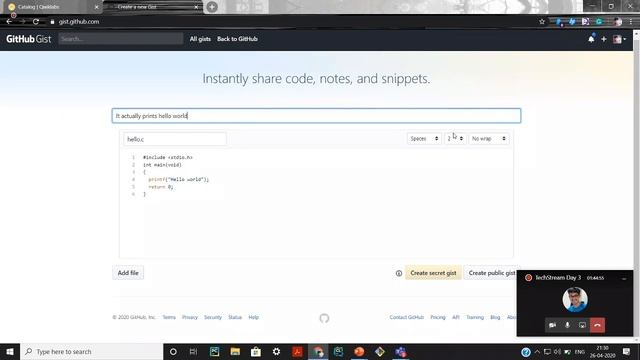This screenshot has height=360, width=640.
Task: Open the No wrap line-wrap dropdown
Action: tap(489, 139)
